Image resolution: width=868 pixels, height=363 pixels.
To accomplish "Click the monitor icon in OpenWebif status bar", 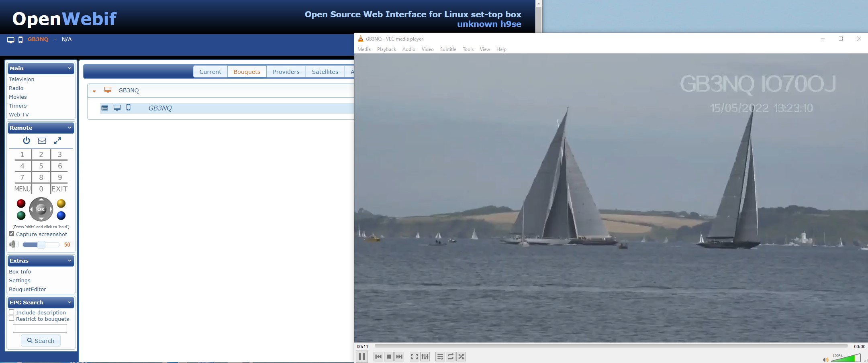I will click(x=11, y=40).
